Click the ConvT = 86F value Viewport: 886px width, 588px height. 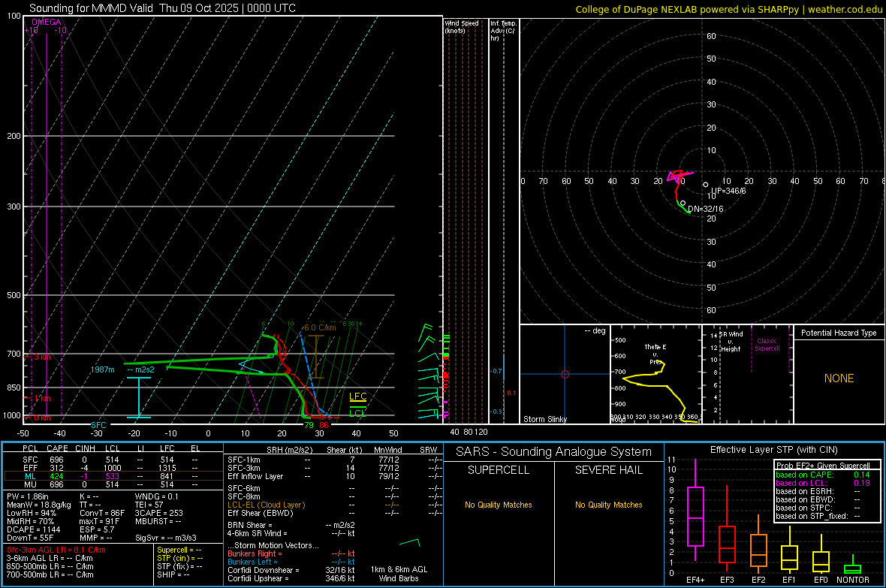point(102,513)
